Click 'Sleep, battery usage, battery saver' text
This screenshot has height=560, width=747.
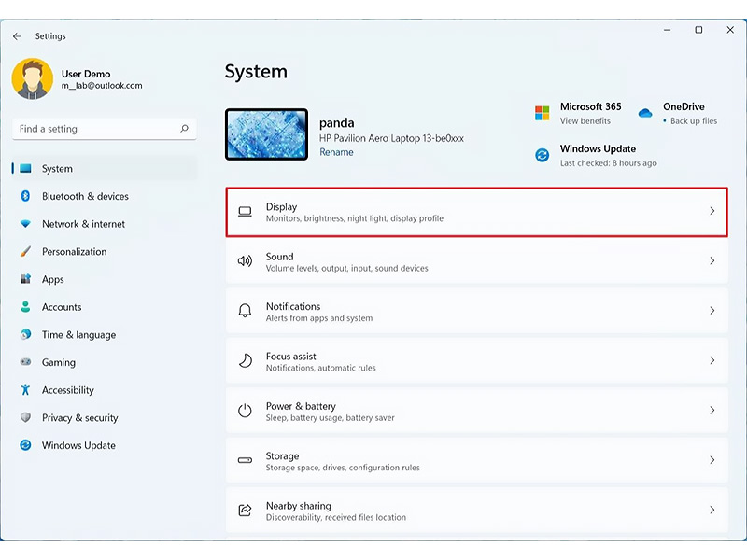[331, 417]
